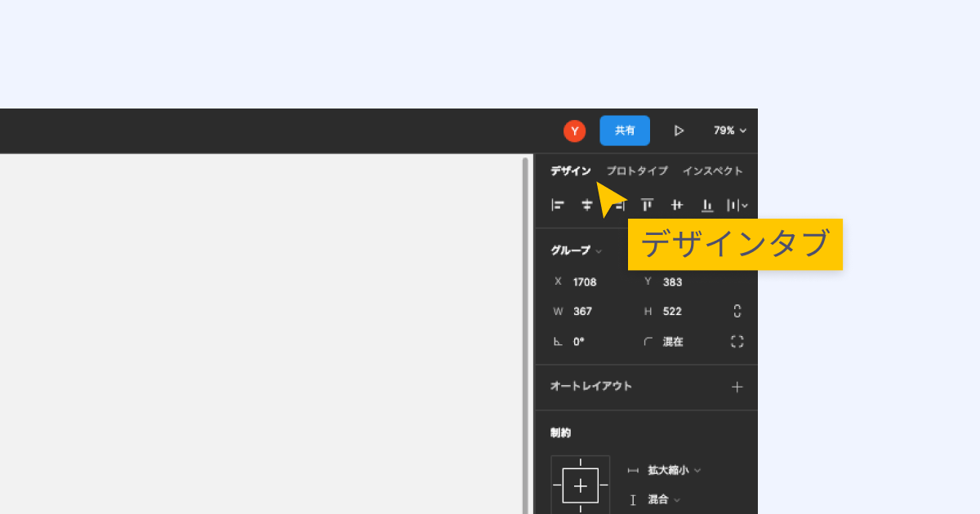Toggle constrain proportions lock icon
Screen dimensions: 980x514
point(737,311)
